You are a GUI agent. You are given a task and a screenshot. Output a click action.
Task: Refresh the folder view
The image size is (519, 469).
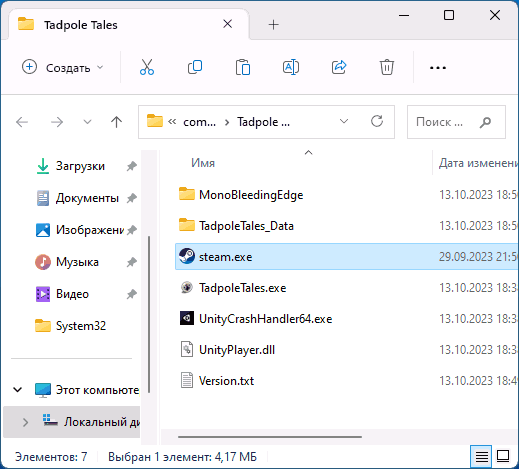coord(377,121)
